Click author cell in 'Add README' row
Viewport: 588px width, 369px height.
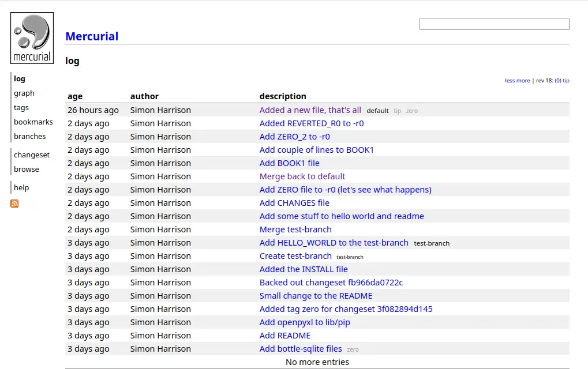[x=160, y=336]
